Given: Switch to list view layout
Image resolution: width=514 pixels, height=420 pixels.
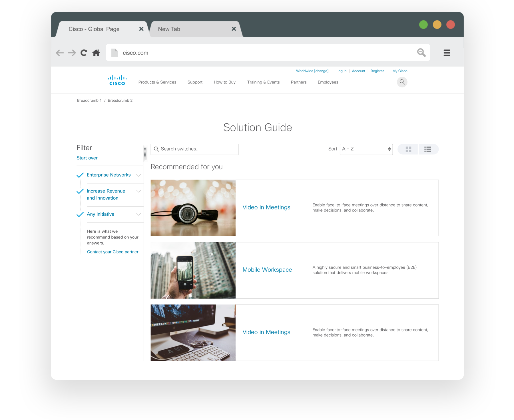Looking at the screenshot, I should coord(427,149).
